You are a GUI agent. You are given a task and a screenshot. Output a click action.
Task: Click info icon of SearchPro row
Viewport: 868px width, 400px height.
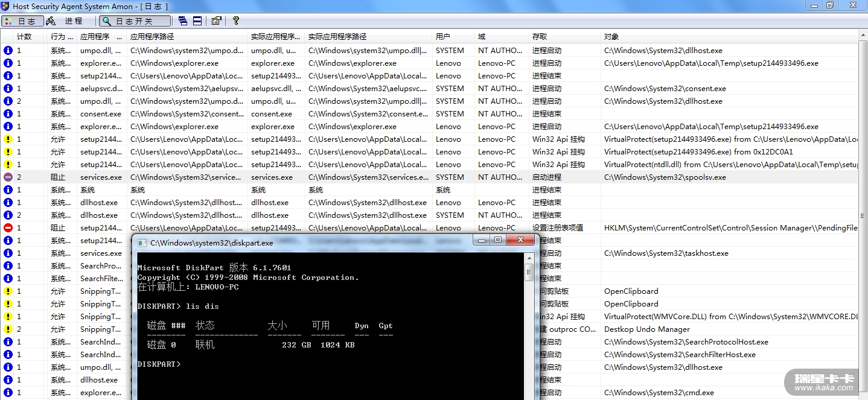point(7,266)
